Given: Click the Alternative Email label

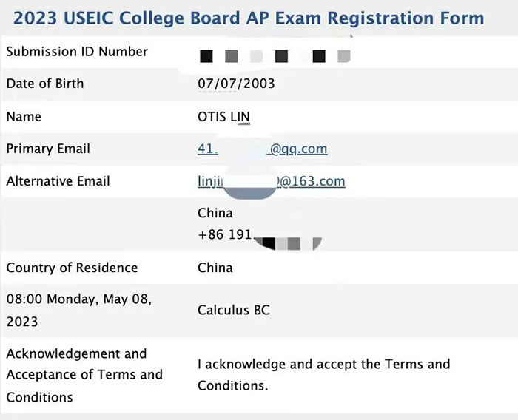Looking at the screenshot, I should click(x=58, y=181).
